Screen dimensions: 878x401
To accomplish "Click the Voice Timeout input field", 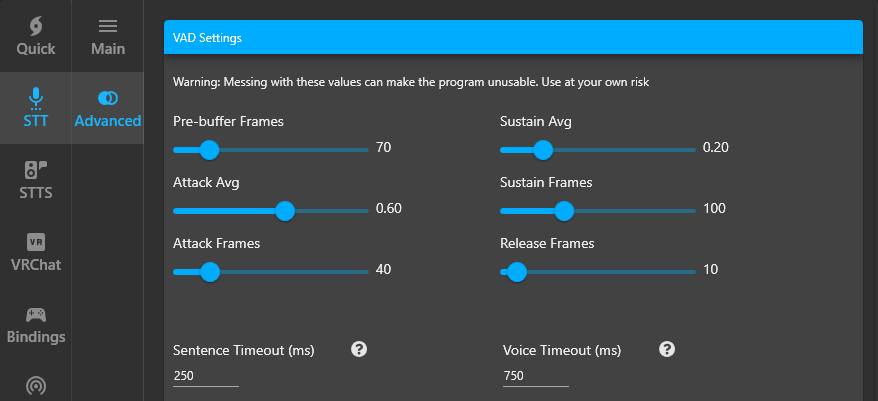I will pyautogui.click(x=536, y=376).
